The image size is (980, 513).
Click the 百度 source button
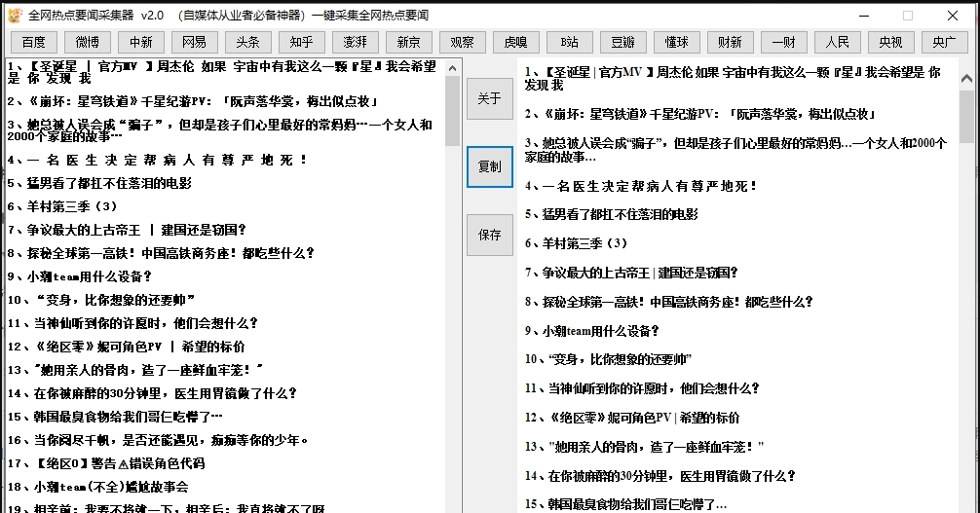pos(34,43)
